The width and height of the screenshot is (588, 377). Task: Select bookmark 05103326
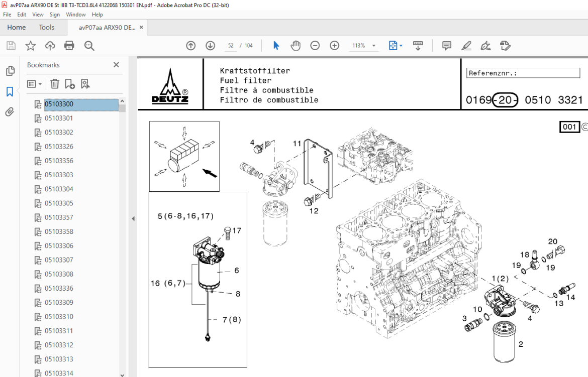pyautogui.click(x=59, y=147)
